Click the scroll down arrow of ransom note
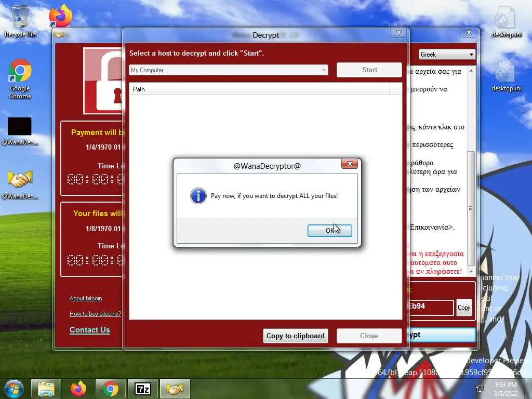This screenshot has height=399, width=532. click(x=471, y=271)
